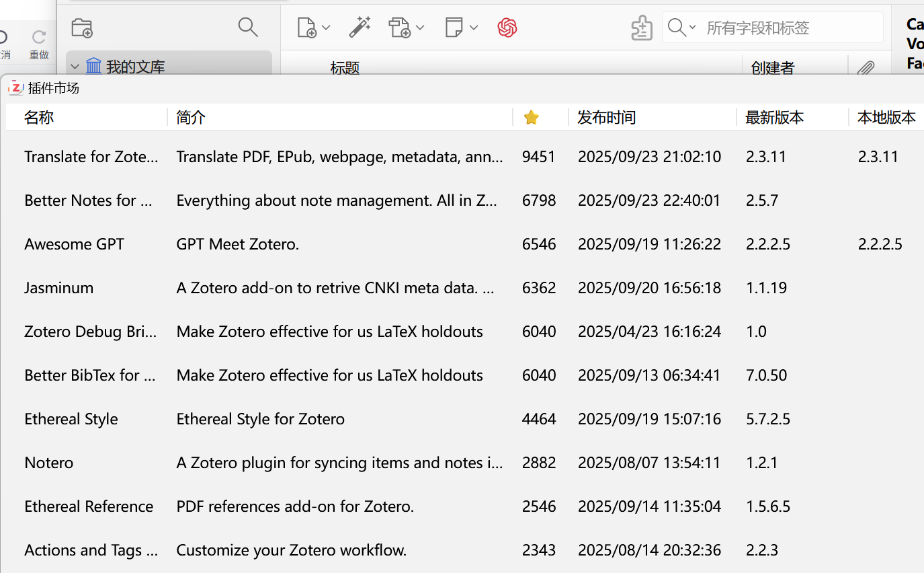The width and height of the screenshot is (924, 573).
Task: Select the Actions and Tags plugin name
Action: pos(91,549)
